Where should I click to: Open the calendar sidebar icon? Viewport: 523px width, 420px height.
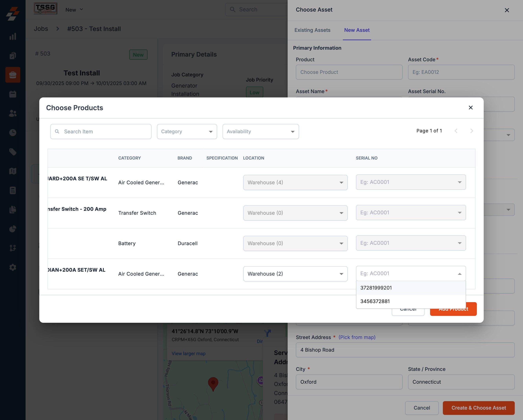click(x=13, y=94)
